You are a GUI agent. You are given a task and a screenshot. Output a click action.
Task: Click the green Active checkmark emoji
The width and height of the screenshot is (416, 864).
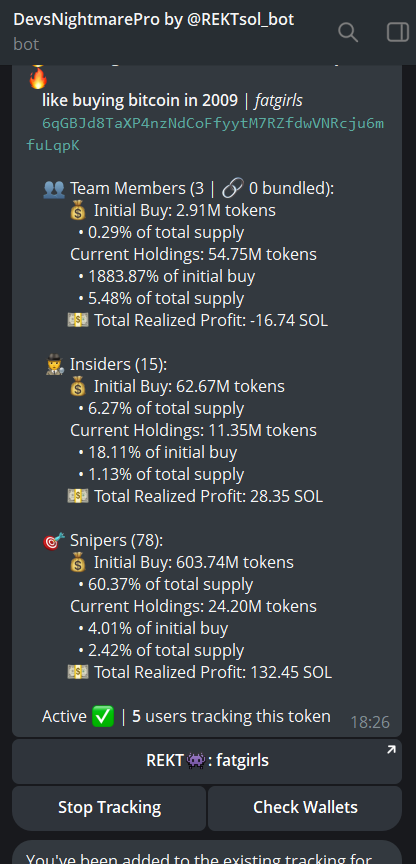[104, 716]
